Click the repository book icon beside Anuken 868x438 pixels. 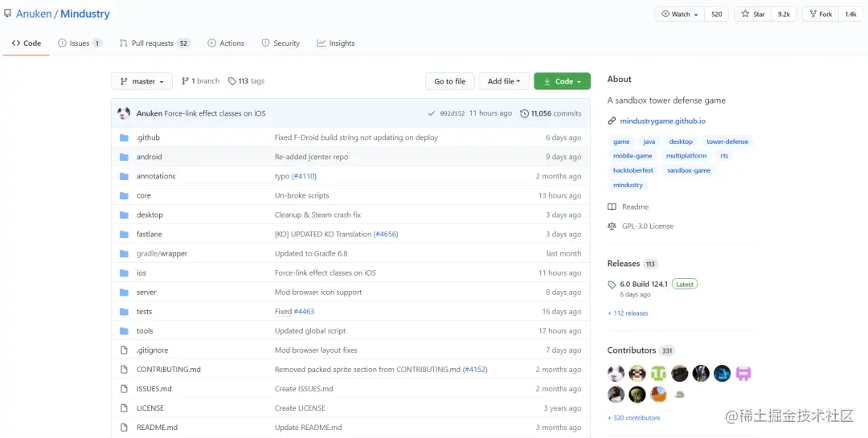click(8, 14)
